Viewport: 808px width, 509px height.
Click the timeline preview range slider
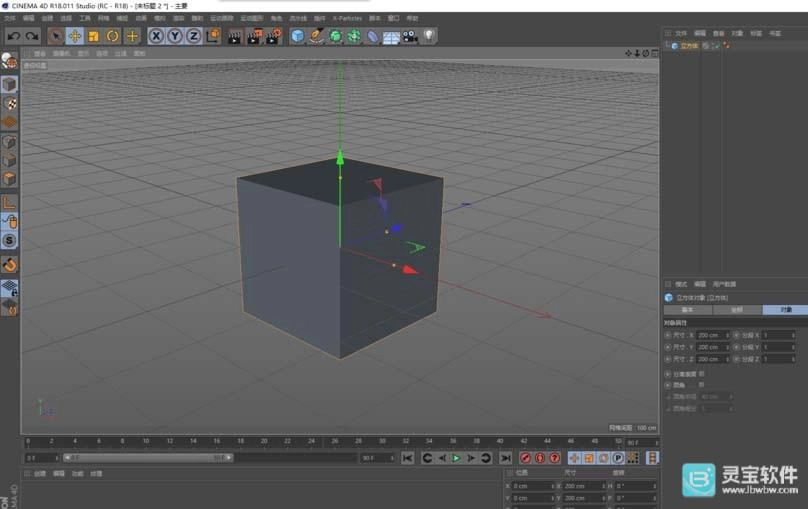pyautogui.click(x=148, y=457)
